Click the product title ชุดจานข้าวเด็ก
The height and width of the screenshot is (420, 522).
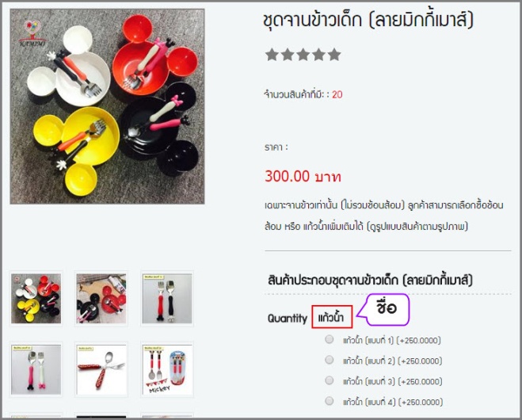coord(368,20)
